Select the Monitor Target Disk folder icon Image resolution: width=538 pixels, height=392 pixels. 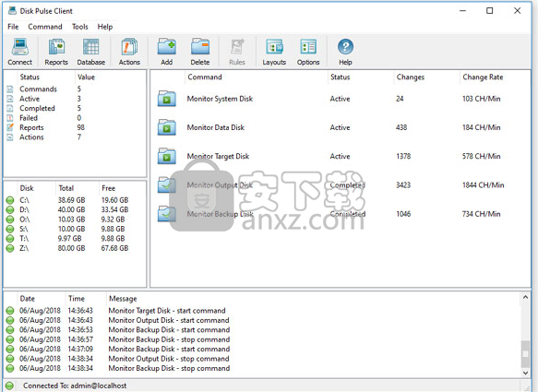[167, 157]
